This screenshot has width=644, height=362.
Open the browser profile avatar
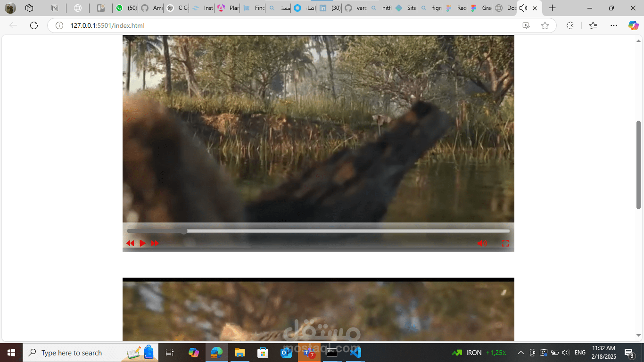click(10, 8)
